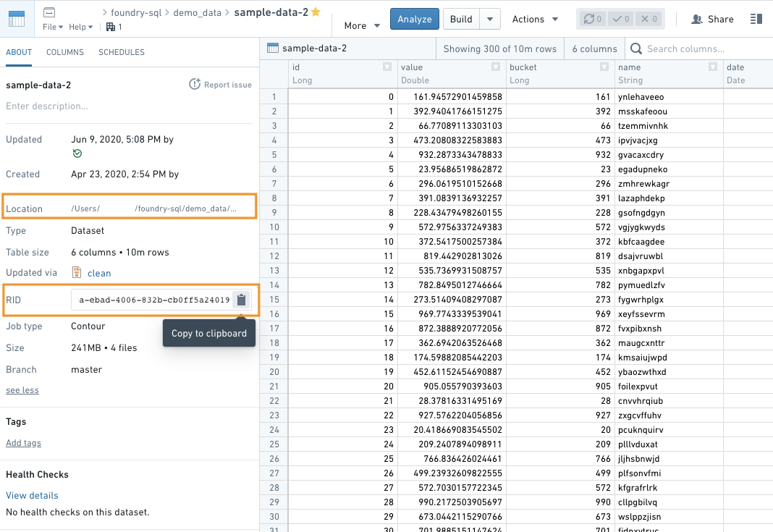Switch to the SCHEDULES tab
Image resolution: width=773 pixels, height=532 pixels.
tap(122, 52)
